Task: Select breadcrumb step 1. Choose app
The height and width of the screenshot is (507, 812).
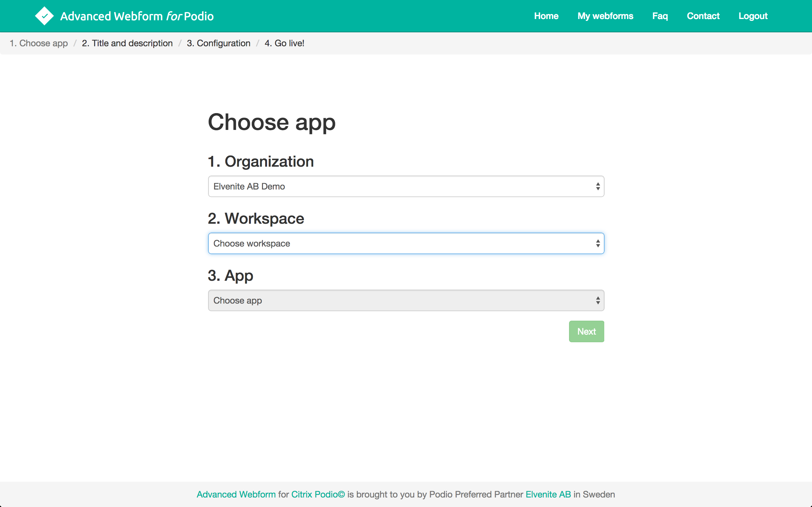Action: [39, 43]
